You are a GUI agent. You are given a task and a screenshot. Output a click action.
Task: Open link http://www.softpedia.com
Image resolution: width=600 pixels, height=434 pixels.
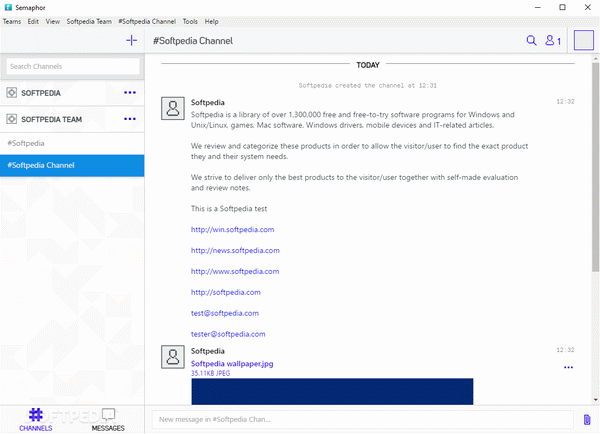point(235,271)
